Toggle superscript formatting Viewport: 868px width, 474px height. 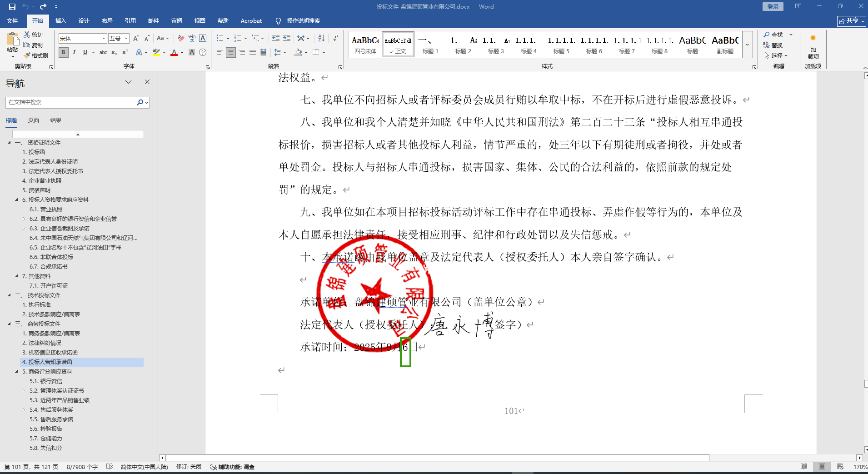(125, 52)
